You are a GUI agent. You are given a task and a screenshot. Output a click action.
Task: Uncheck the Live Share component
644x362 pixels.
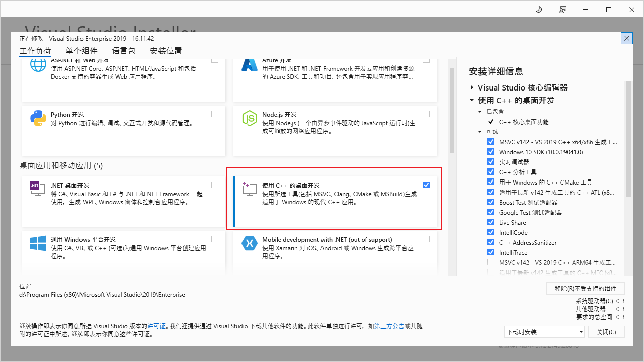tap(491, 222)
